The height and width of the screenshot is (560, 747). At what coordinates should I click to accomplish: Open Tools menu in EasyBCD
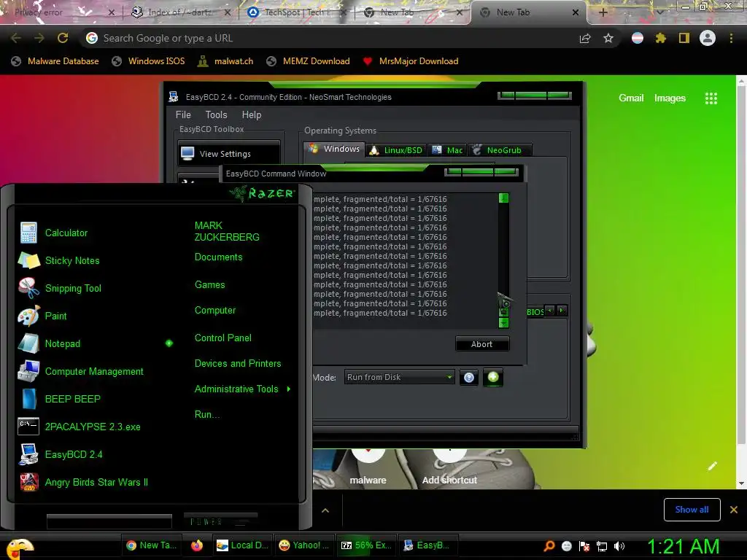(x=216, y=114)
